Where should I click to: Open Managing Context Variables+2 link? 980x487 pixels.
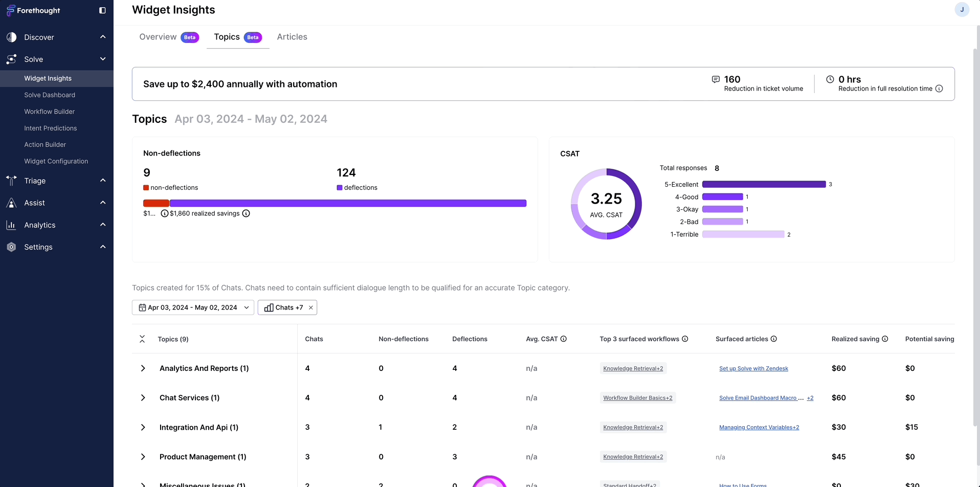pyautogui.click(x=759, y=427)
